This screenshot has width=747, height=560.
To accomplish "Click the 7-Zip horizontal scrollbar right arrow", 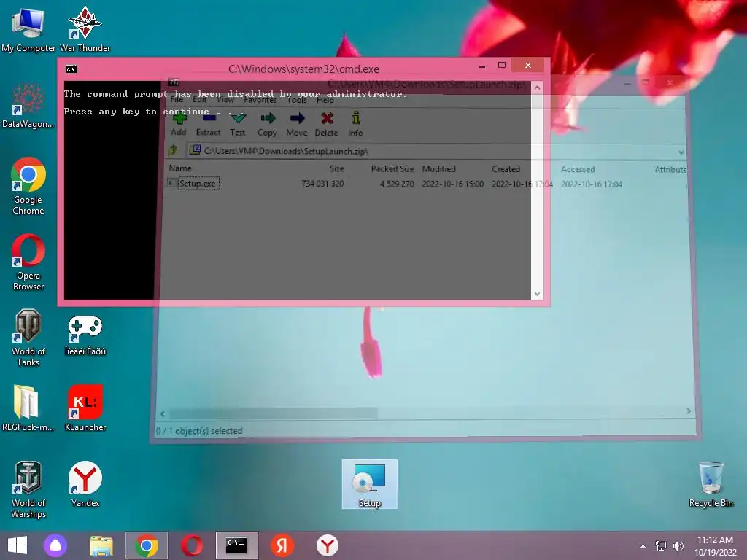I will pyautogui.click(x=689, y=411).
